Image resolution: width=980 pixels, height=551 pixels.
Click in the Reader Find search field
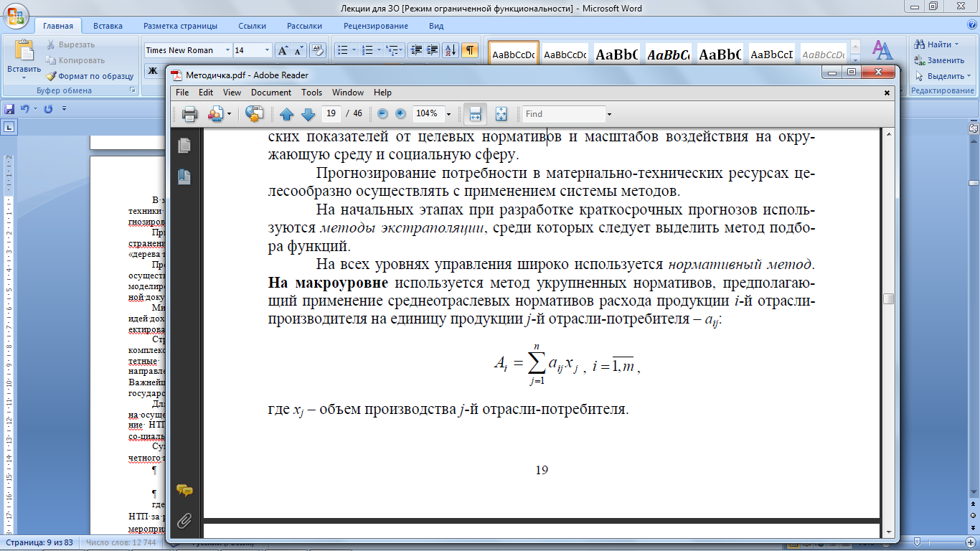click(565, 114)
